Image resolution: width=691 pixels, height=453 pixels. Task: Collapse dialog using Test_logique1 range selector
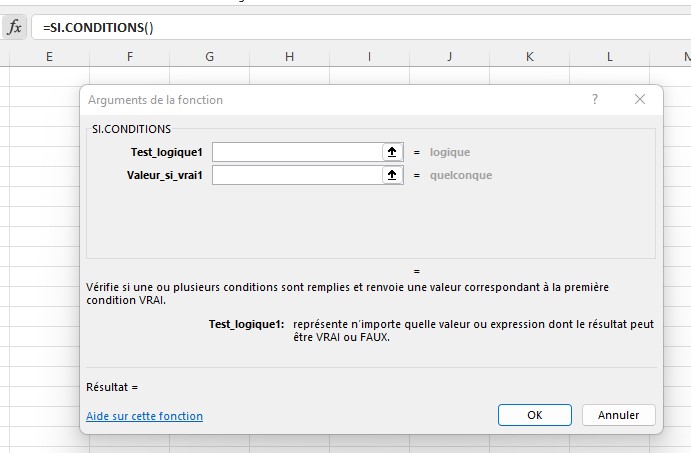(392, 152)
